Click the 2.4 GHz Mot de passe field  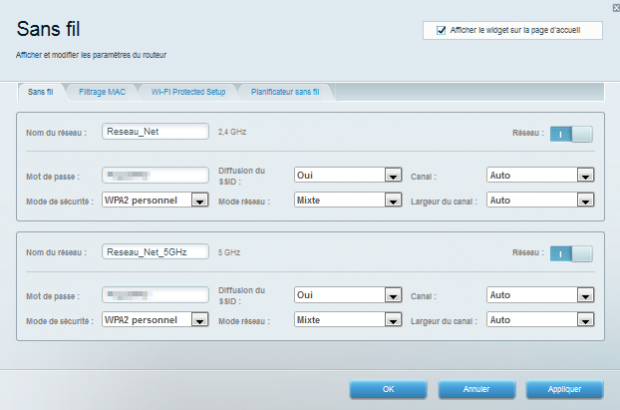tap(154, 175)
